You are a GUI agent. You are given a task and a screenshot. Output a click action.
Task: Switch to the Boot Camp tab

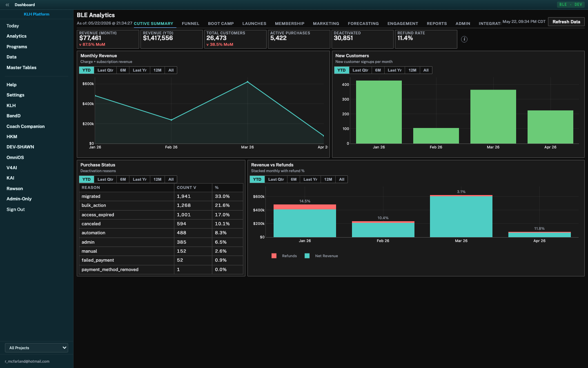(x=221, y=24)
